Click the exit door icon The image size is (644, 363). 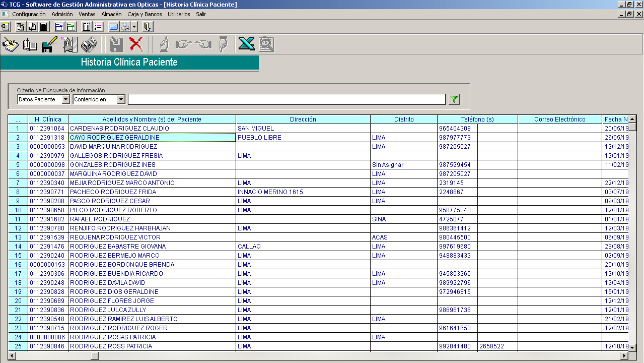click(148, 27)
